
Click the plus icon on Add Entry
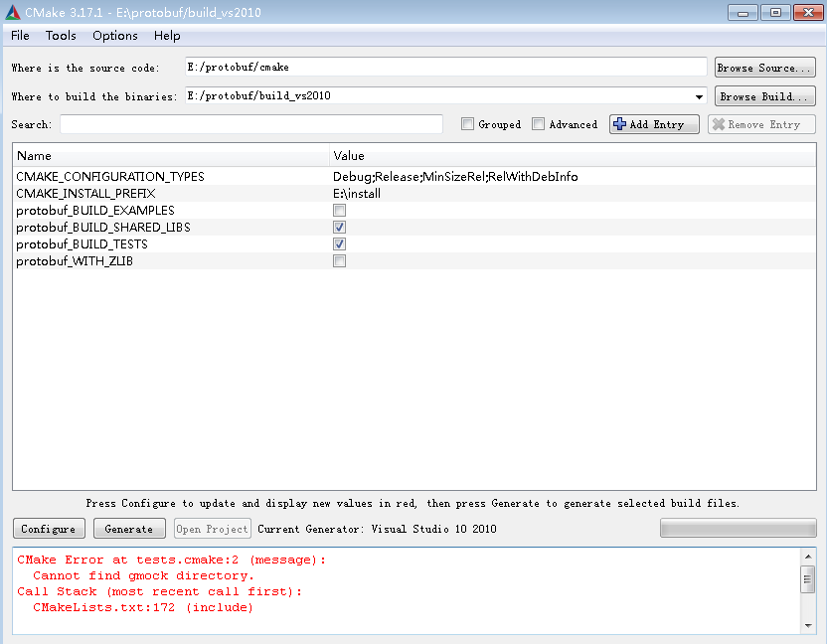coord(619,124)
